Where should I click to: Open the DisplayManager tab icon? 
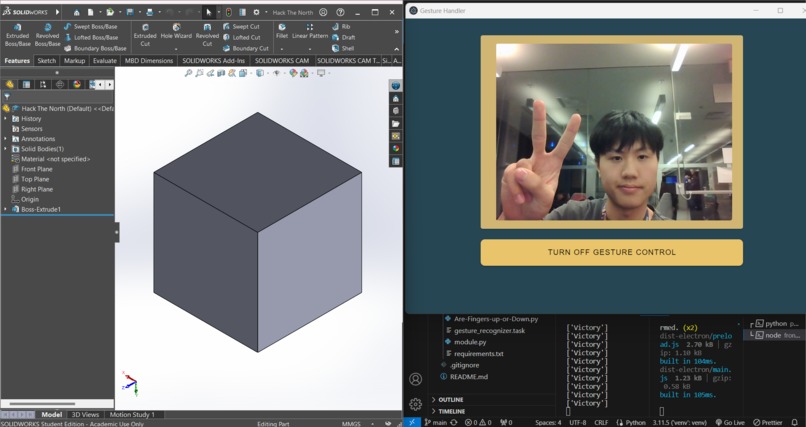[x=77, y=84]
